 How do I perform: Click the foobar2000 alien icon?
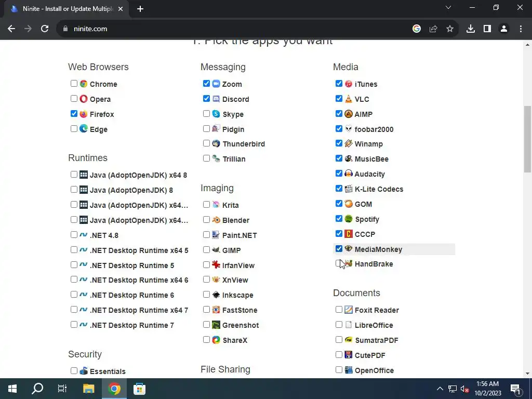pos(349,129)
